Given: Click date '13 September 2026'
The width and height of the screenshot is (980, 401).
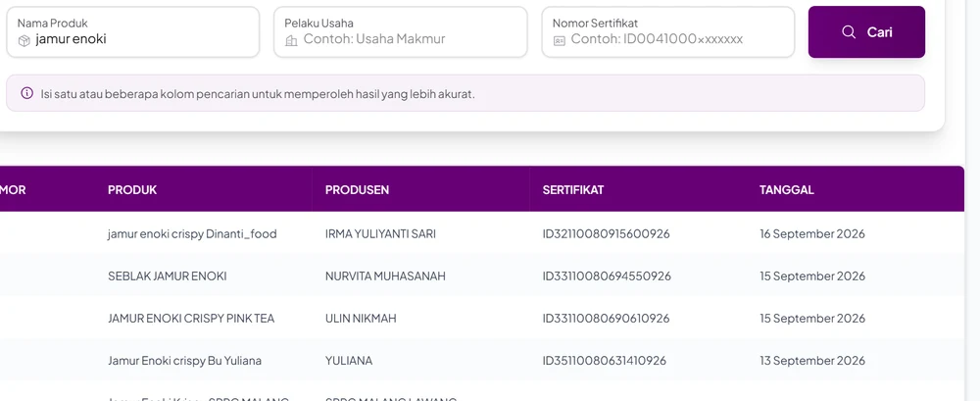Looking at the screenshot, I should [812, 361].
